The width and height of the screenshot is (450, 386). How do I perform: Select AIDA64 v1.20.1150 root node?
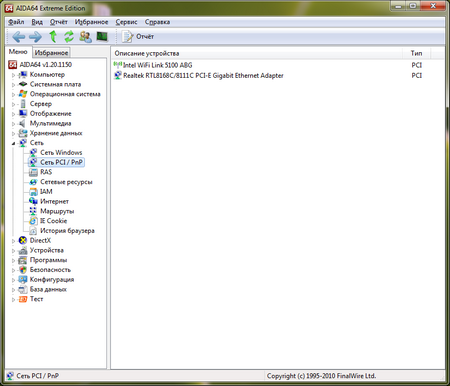click(x=46, y=64)
